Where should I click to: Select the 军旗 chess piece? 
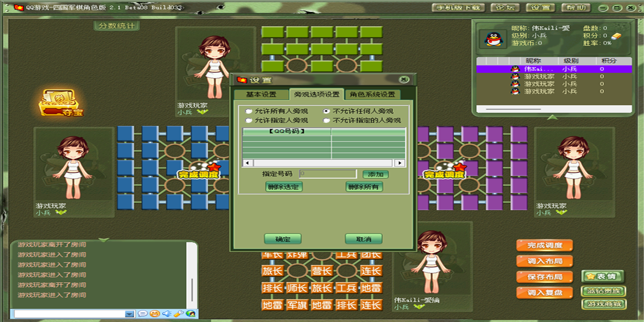pos(297,305)
